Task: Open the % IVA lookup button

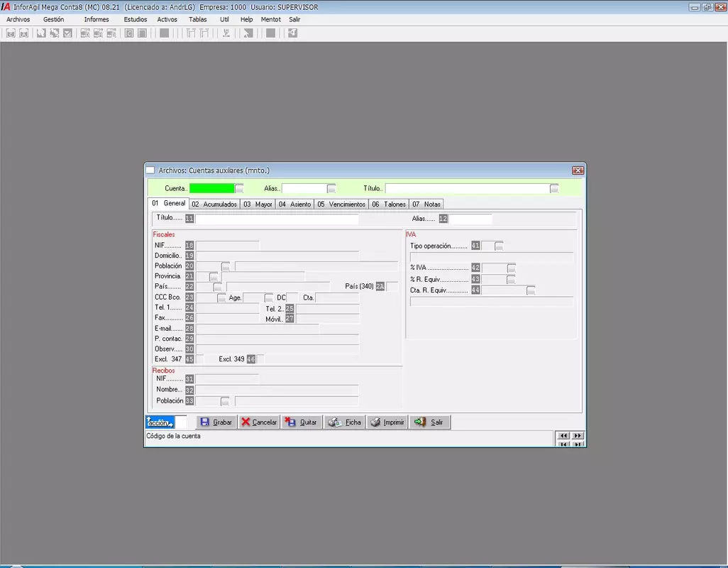Action: pos(511,268)
